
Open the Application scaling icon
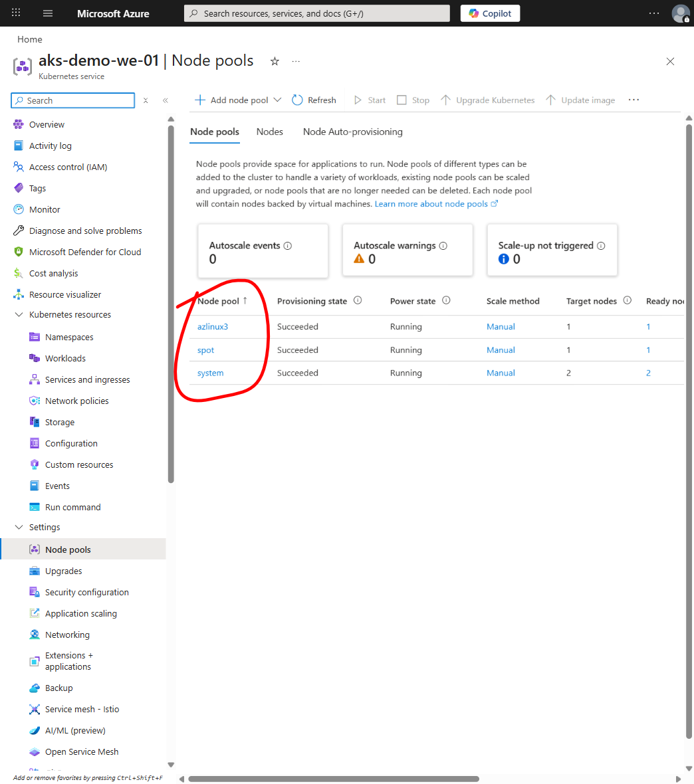[35, 613]
